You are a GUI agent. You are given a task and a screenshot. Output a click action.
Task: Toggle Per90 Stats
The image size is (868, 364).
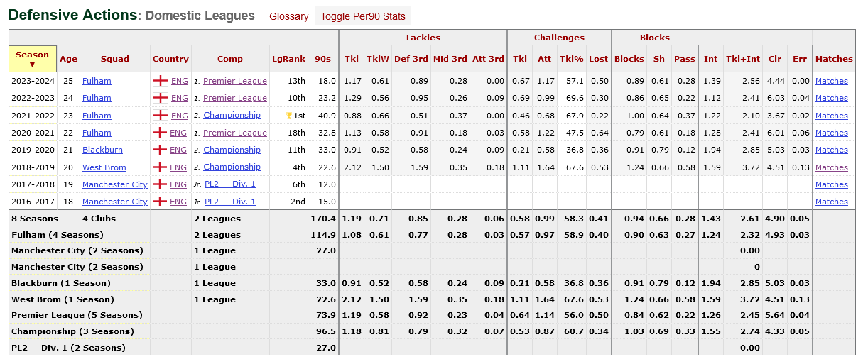[362, 16]
